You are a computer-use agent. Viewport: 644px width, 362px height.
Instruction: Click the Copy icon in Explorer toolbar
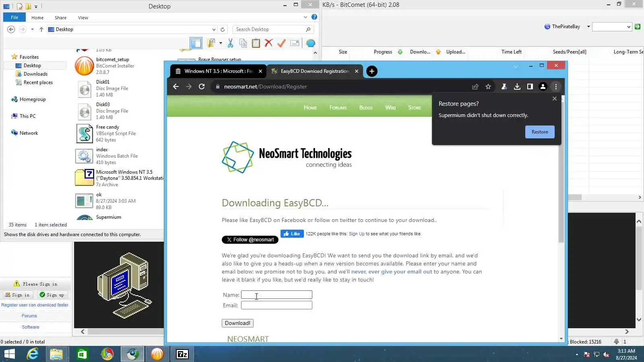tap(243, 43)
